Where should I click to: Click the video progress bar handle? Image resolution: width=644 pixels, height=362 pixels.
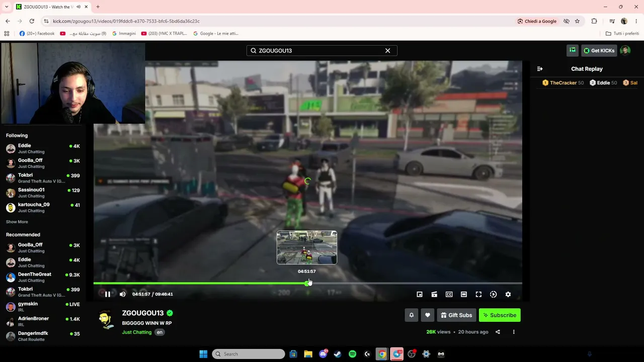click(307, 284)
